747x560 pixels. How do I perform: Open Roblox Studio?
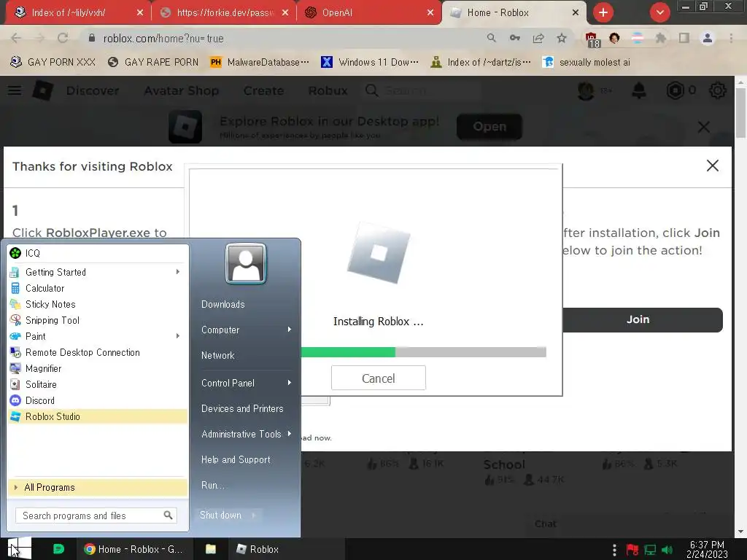pyautogui.click(x=98, y=416)
